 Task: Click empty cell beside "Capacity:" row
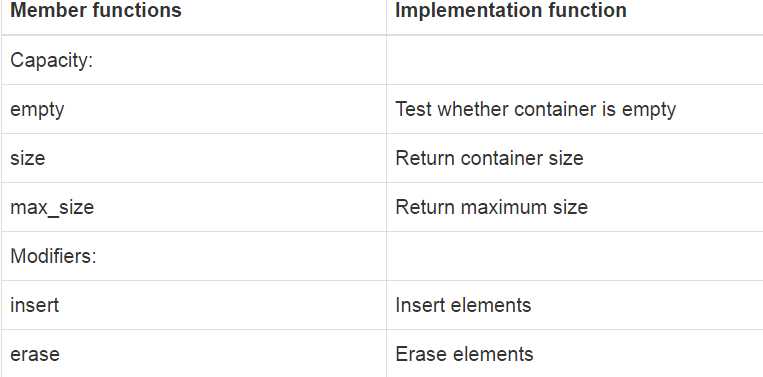[x=575, y=60]
